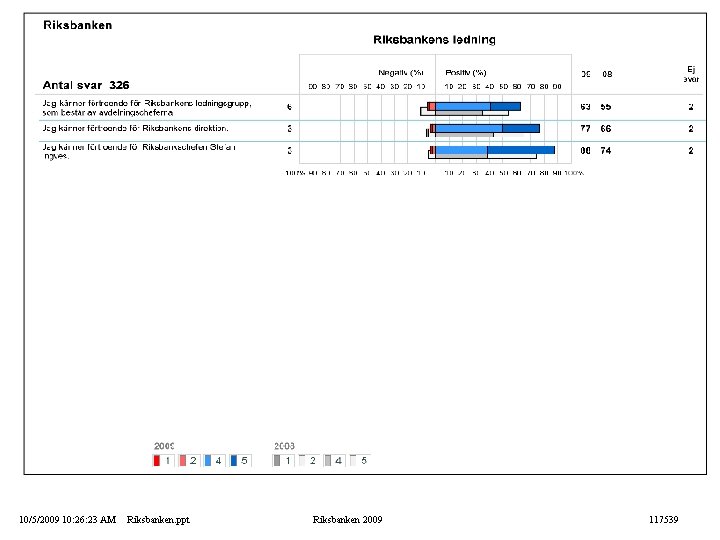Screen dimensions: 720x540
Task: Click the light blue 2009 swatch for rating 4
Action: click(x=208, y=461)
